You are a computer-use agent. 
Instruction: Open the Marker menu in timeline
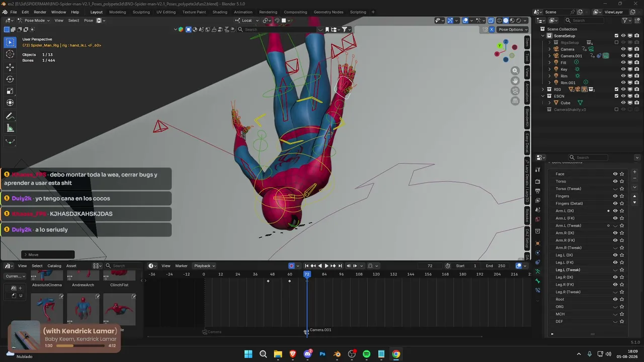click(181, 266)
